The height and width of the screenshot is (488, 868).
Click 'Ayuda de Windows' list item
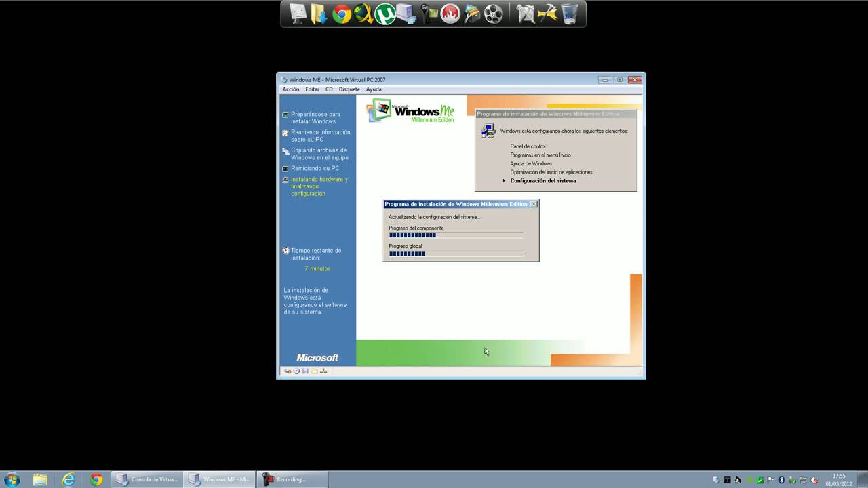tap(531, 163)
